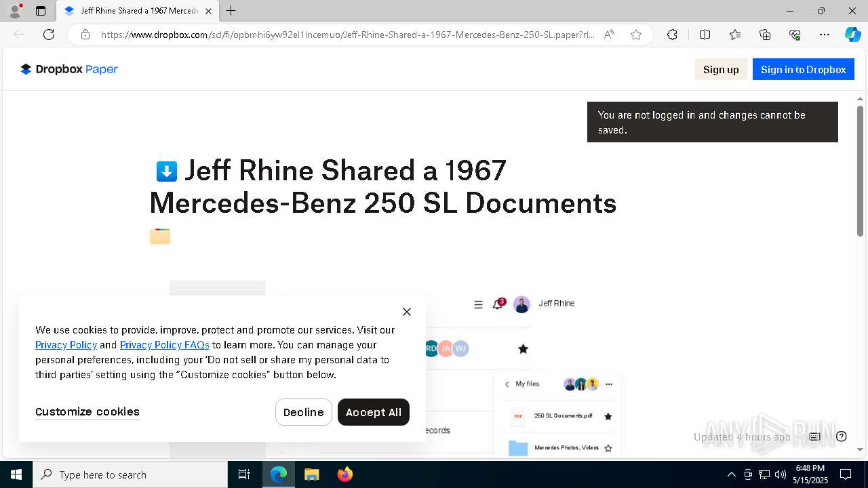Click the not logged in notification

tap(713, 122)
